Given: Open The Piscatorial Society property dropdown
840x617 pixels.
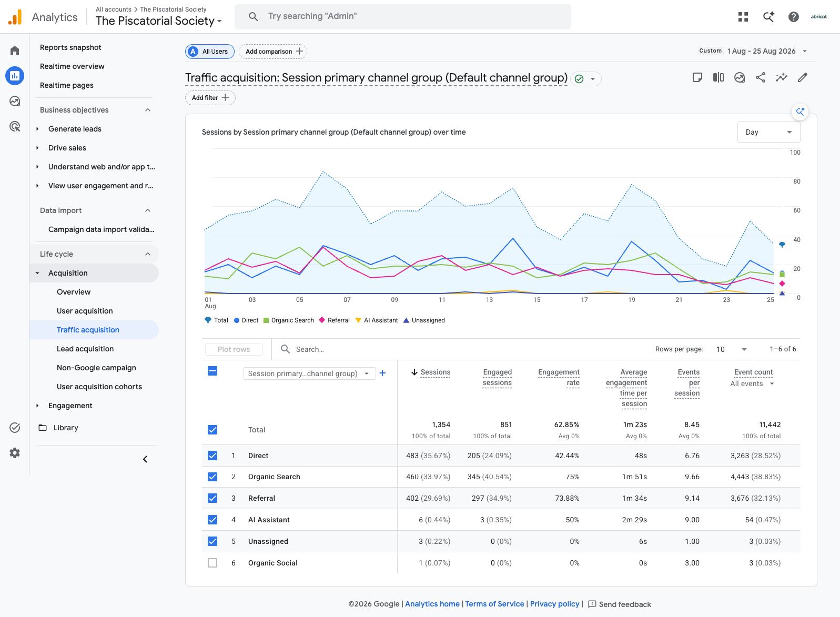Looking at the screenshot, I should (x=159, y=21).
